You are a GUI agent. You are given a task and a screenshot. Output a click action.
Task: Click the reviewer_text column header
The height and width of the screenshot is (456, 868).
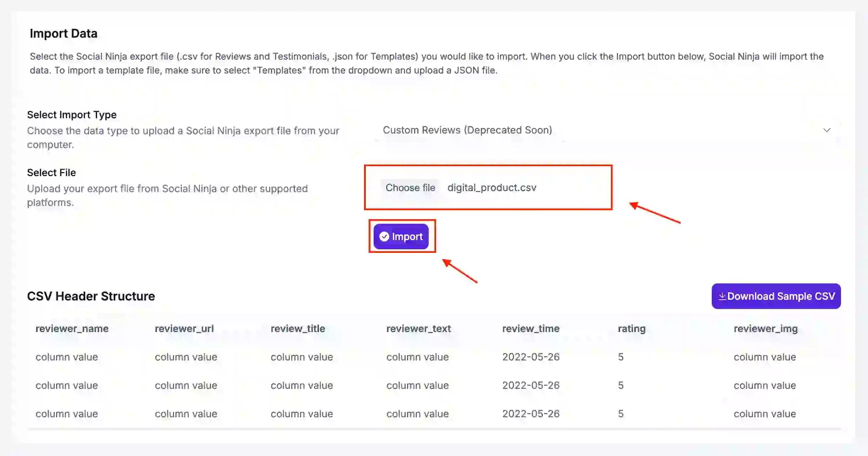coord(418,329)
